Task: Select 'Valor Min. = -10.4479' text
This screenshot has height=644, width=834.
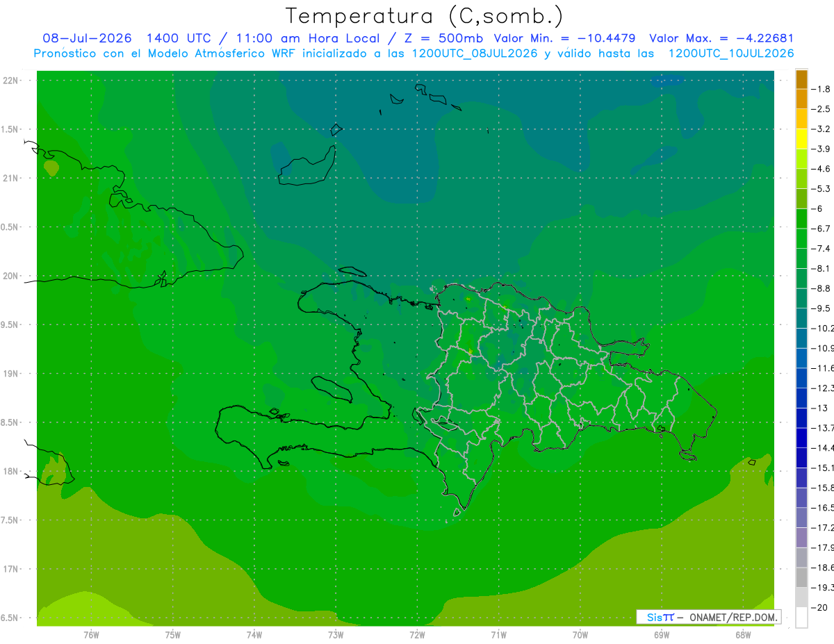Action: click(564, 38)
